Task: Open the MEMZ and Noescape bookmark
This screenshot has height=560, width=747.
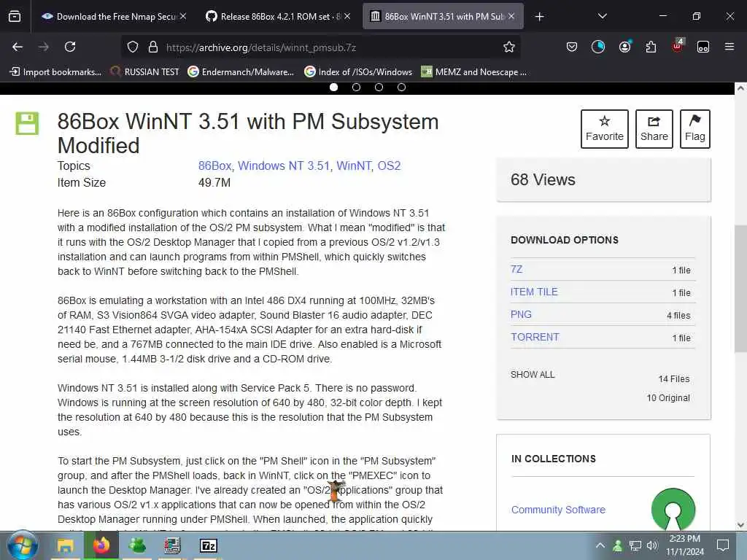Action: click(x=474, y=72)
